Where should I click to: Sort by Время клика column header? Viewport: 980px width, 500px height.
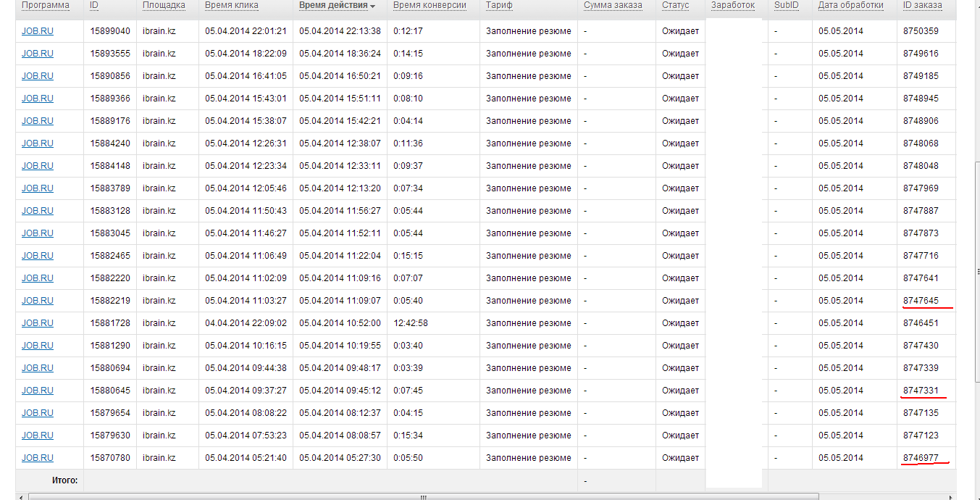pyautogui.click(x=232, y=5)
